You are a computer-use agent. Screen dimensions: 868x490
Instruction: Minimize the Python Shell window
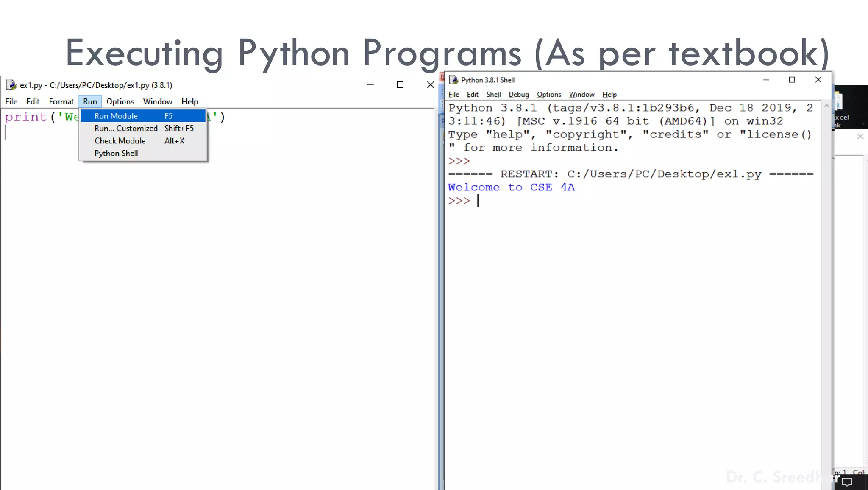click(x=766, y=80)
